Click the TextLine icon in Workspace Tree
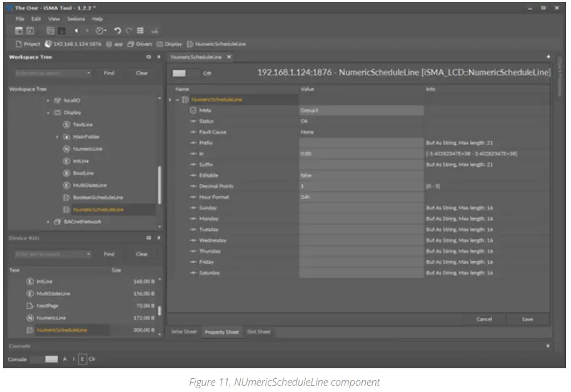The width and height of the screenshot is (571, 392). 66,124
